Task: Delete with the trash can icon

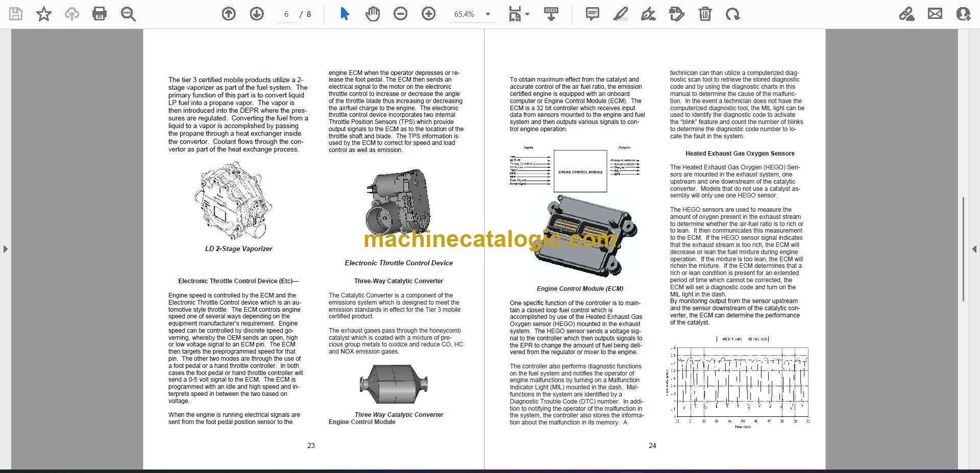Action: 705,14
